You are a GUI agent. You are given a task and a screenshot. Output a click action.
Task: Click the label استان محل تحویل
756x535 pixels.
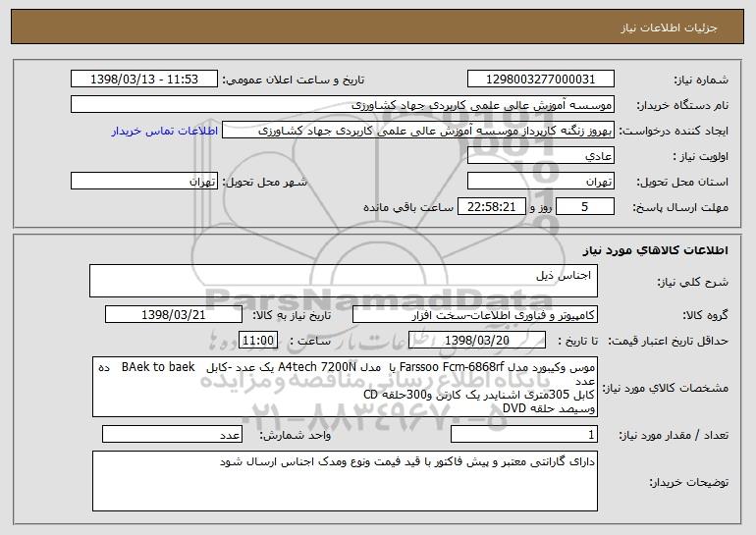[682, 183]
